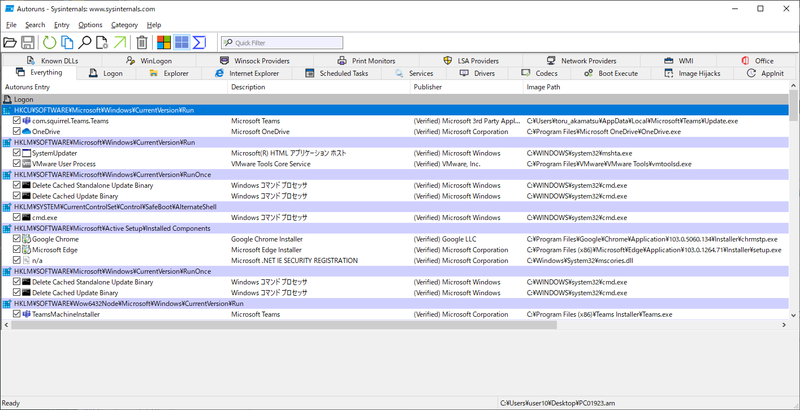Click the Save toolbar icon

[x=28, y=42]
